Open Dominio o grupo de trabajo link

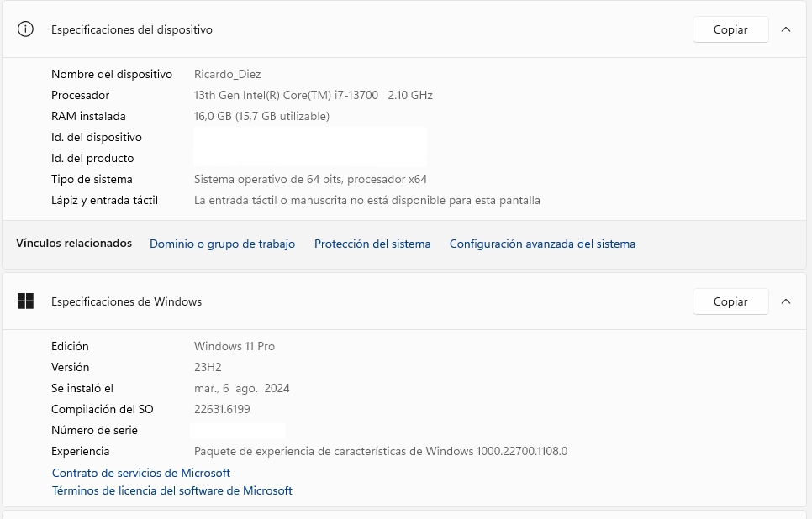coord(222,244)
